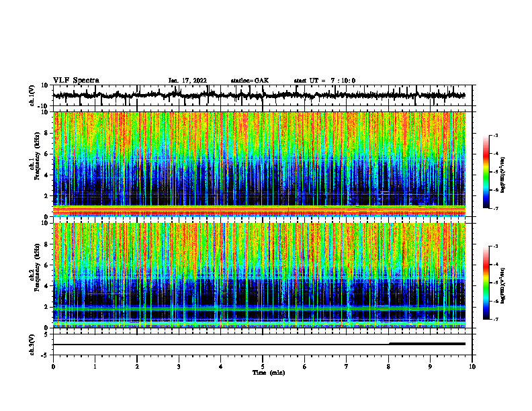
Task: Click the ch.2 spectrogram color bar
Action: (486, 283)
